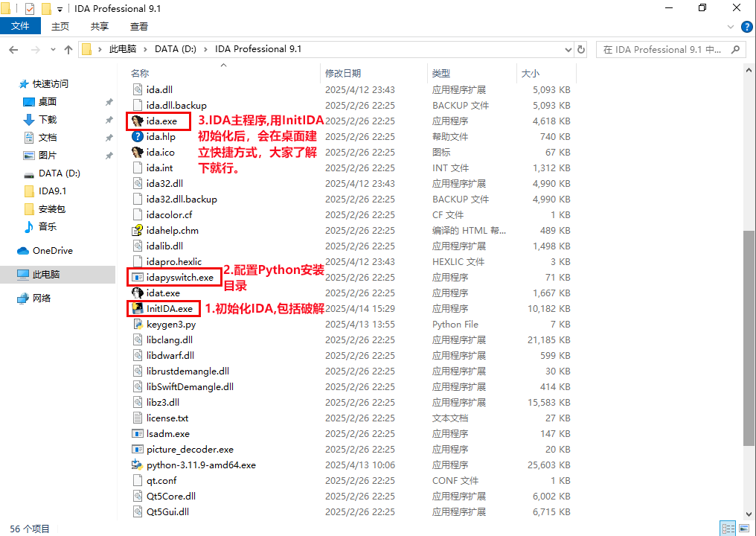
Task: Expand the path chevron after 此电脑
Action: [x=146, y=49]
